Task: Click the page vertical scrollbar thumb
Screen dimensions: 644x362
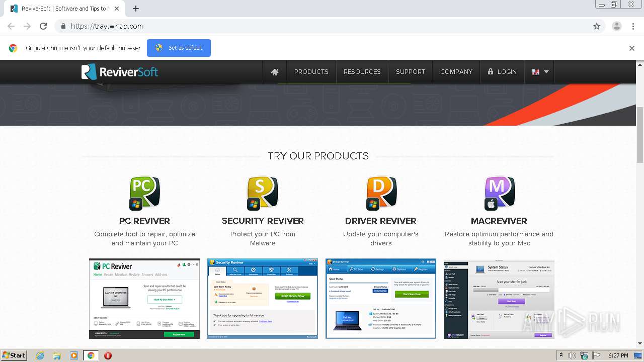Action: click(640, 135)
